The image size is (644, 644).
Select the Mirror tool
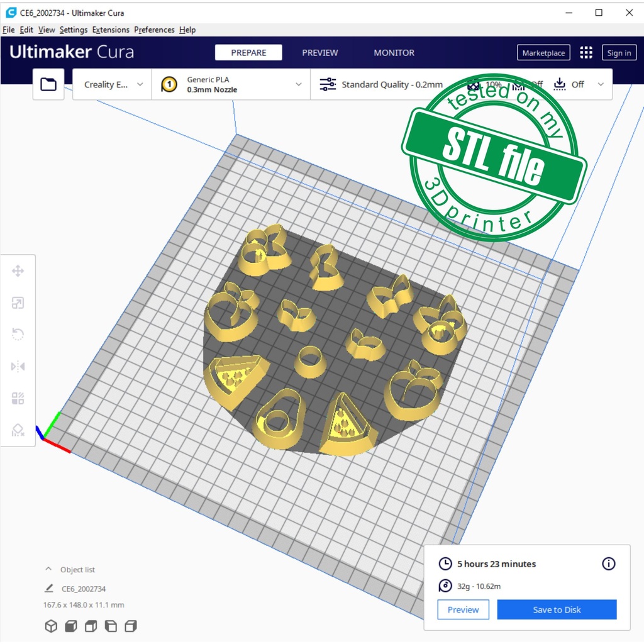click(x=18, y=367)
